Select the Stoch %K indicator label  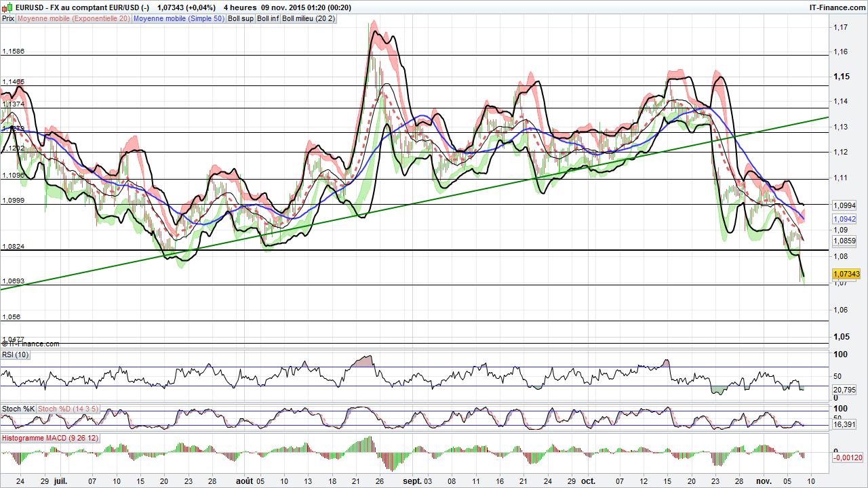18,409
